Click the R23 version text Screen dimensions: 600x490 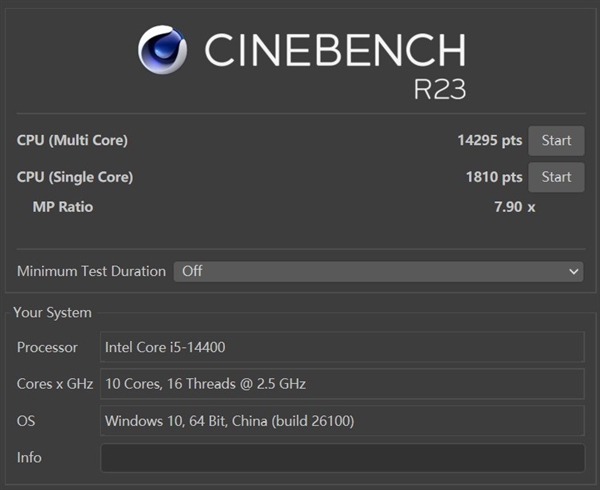[439, 88]
